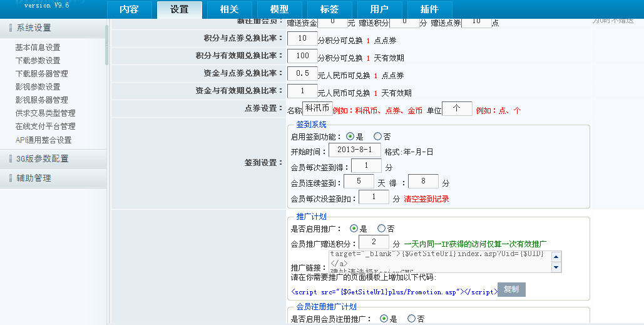This screenshot has width=644, height=325.
Task: Click the 开始时间 date field
Action: [x=354, y=150]
